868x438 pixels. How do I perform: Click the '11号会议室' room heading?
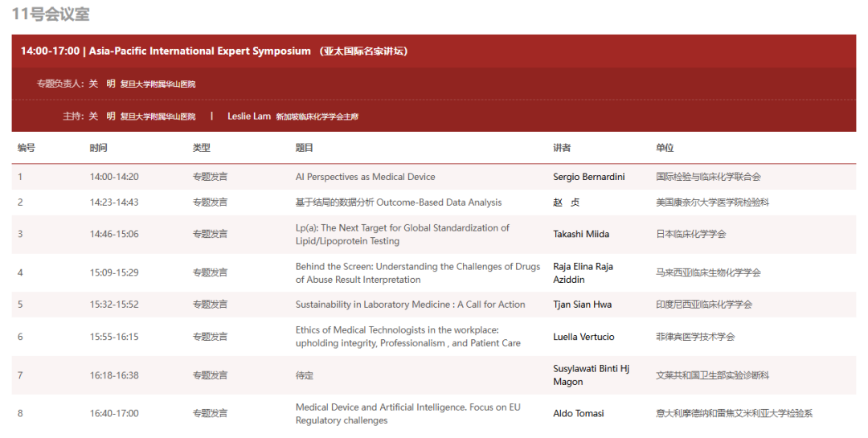[51, 14]
